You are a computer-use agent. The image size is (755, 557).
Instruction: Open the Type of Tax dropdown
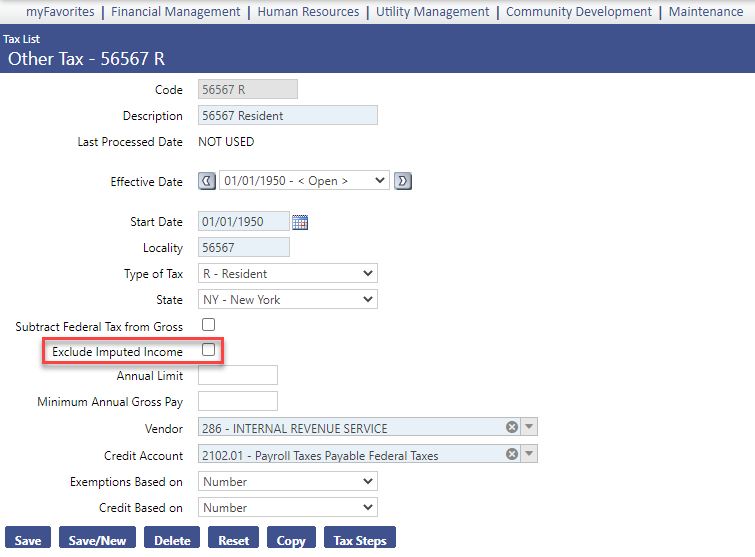pos(287,273)
